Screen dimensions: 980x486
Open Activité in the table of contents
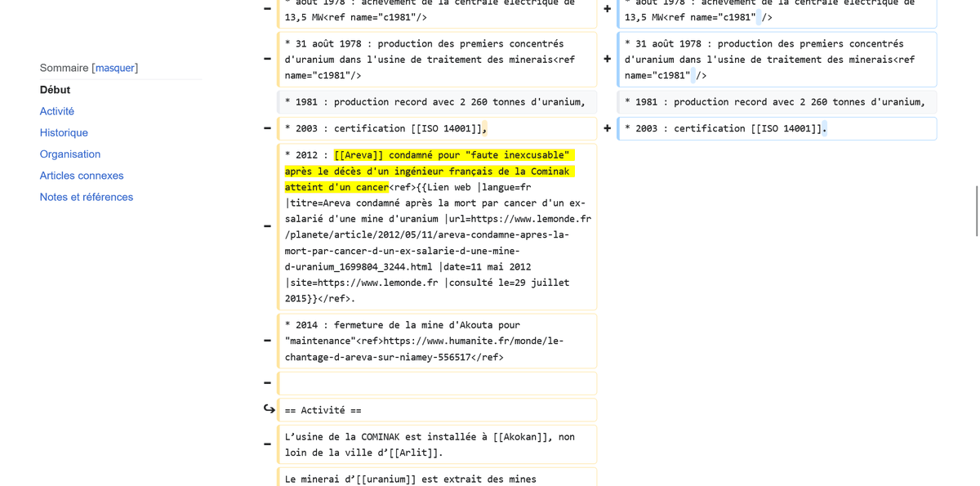(x=57, y=111)
